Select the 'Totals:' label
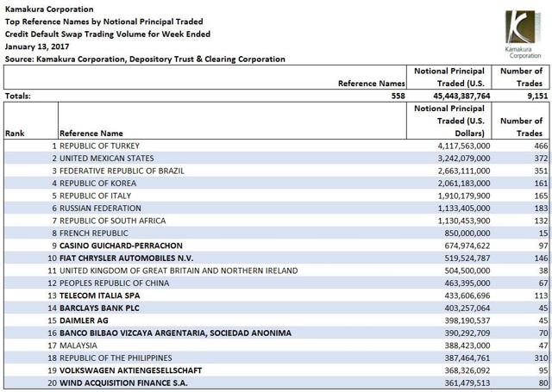The height and width of the screenshot is (392, 552). [x=18, y=96]
